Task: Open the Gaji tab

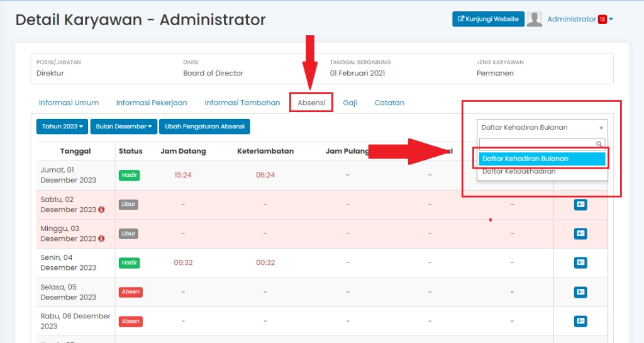Action: (350, 103)
